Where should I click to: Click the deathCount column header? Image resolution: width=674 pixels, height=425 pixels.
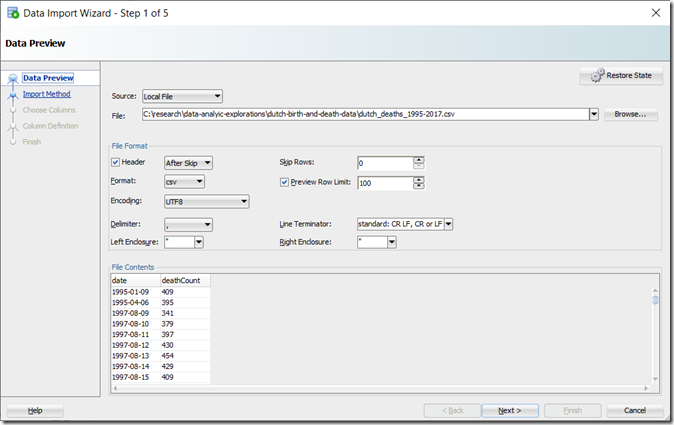tap(185, 281)
